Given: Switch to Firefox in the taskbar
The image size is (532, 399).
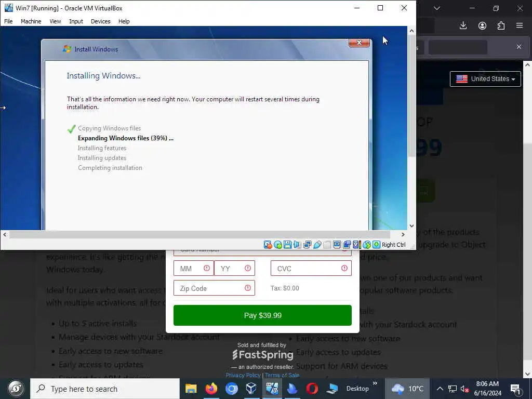Looking at the screenshot, I should coord(211,389).
